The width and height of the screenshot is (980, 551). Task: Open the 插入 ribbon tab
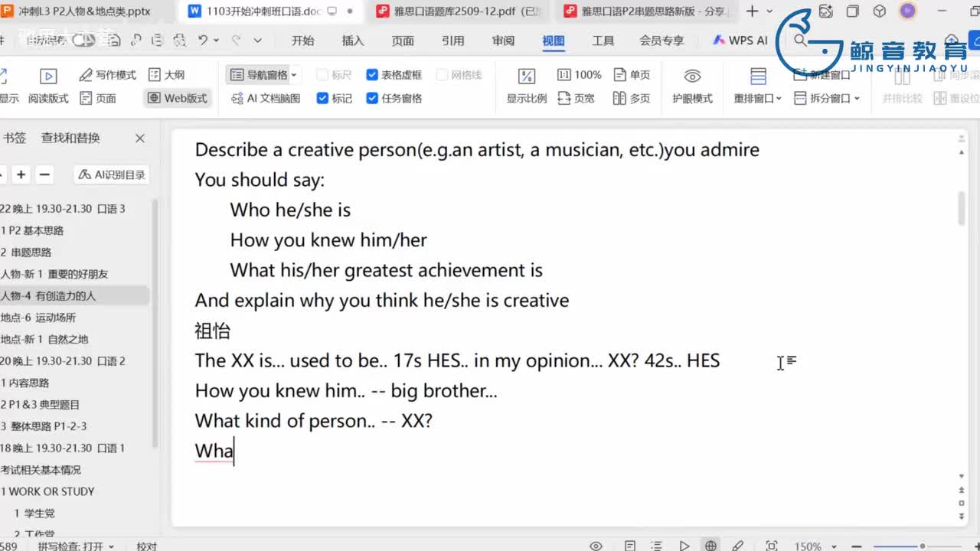pyautogui.click(x=353, y=41)
